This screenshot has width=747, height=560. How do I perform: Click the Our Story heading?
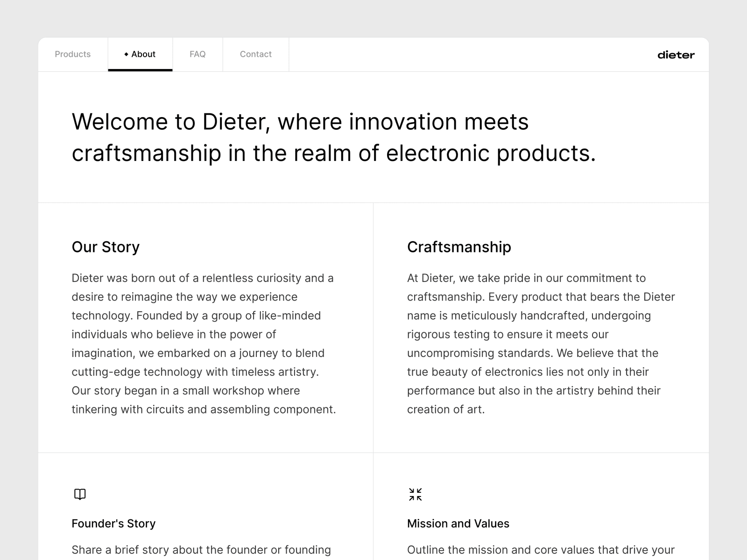106,247
